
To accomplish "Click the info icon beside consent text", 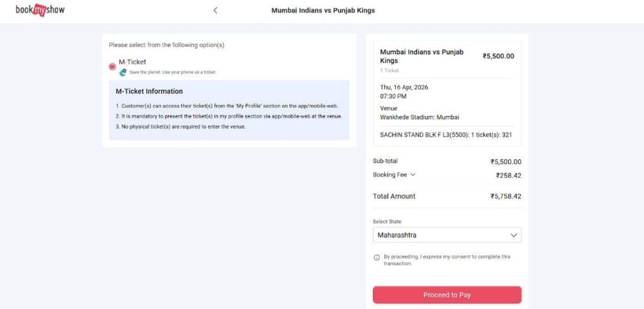I will click(377, 257).
